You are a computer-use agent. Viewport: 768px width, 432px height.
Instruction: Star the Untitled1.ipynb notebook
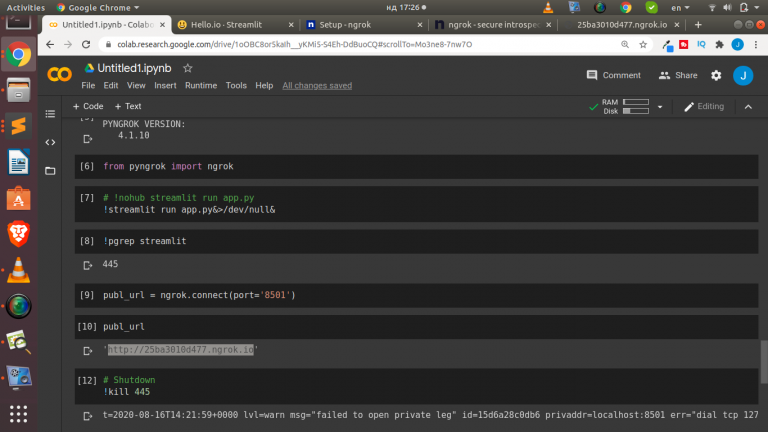pyautogui.click(x=188, y=68)
